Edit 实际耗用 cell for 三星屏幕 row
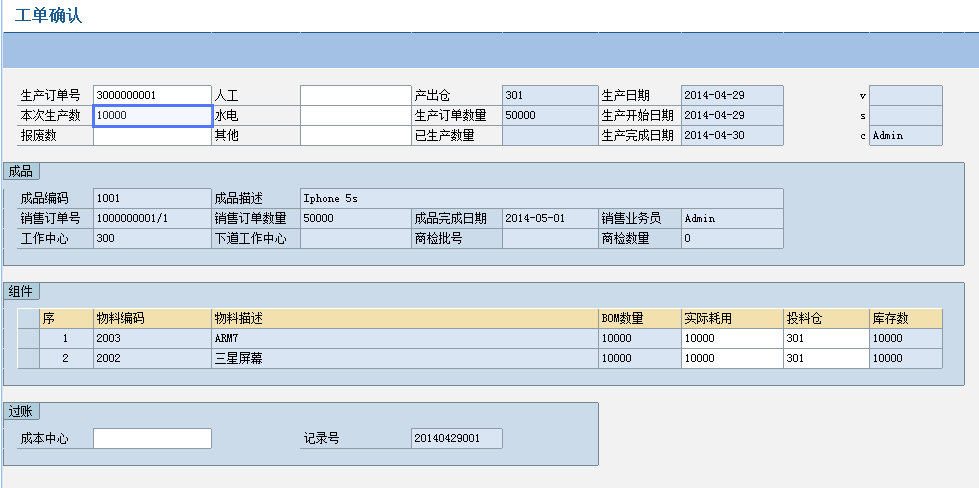The height and width of the screenshot is (488, 979). 732,357
